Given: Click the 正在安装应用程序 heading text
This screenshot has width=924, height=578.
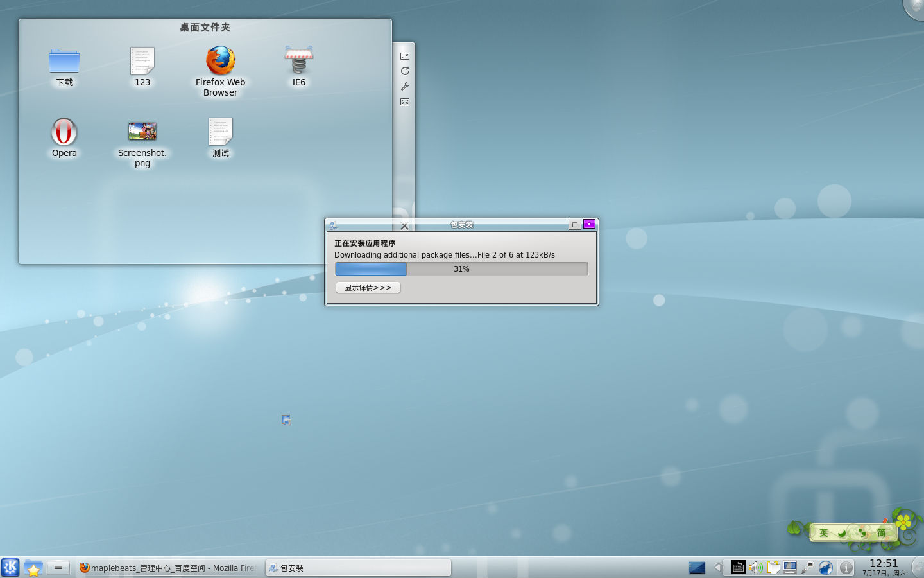Looking at the screenshot, I should (365, 243).
